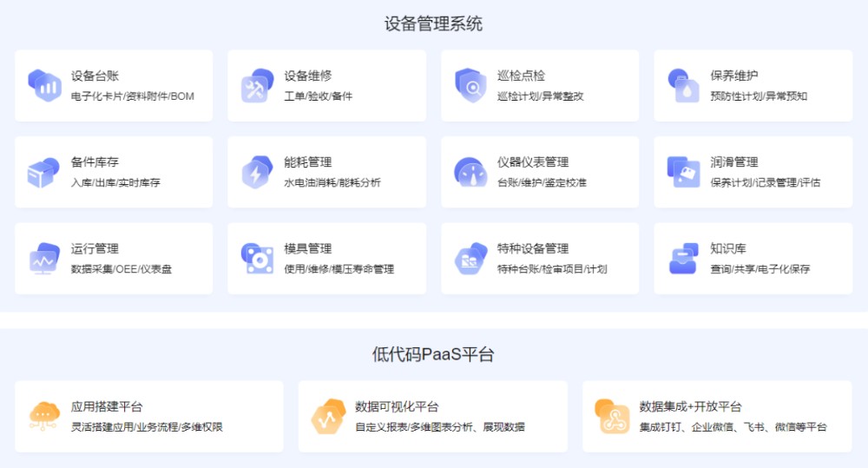This screenshot has height=468, width=868.
Task: Click the 能耗管理 lightning bolt icon
Action: point(257,172)
